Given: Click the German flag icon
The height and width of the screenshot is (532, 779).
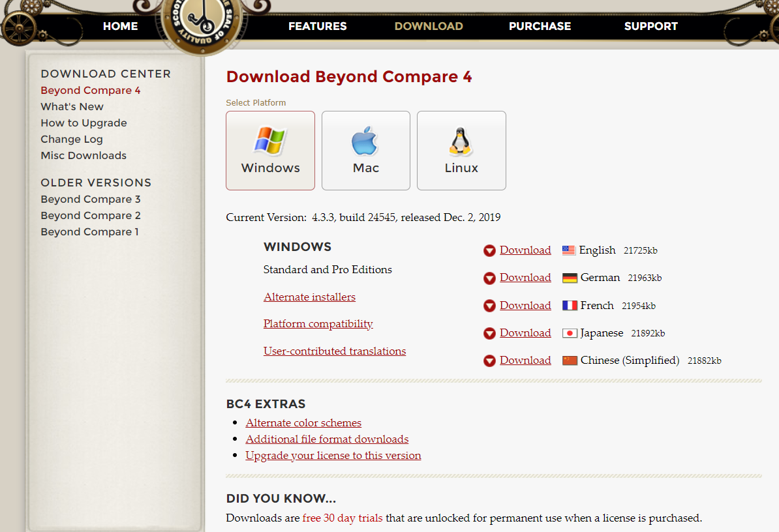Looking at the screenshot, I should point(570,278).
